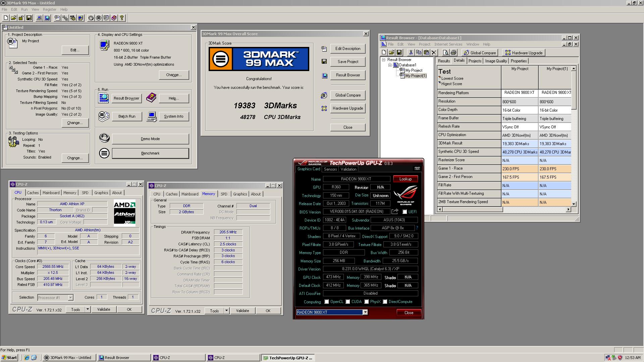Click the System Info button in the Run section
This screenshot has height=362, width=644.
[x=173, y=116]
